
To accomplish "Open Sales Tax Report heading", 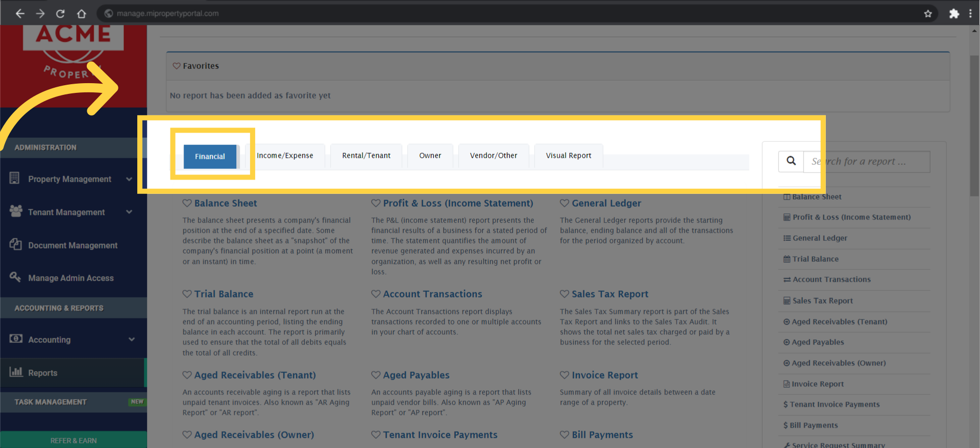I will tap(610, 294).
